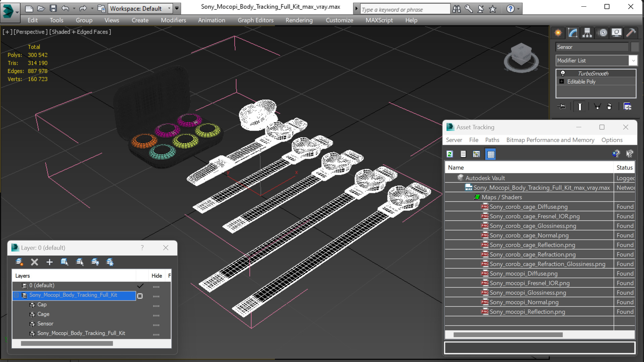Switch to the Motion command panel
Viewport: 644px width, 362px height.
point(602,32)
